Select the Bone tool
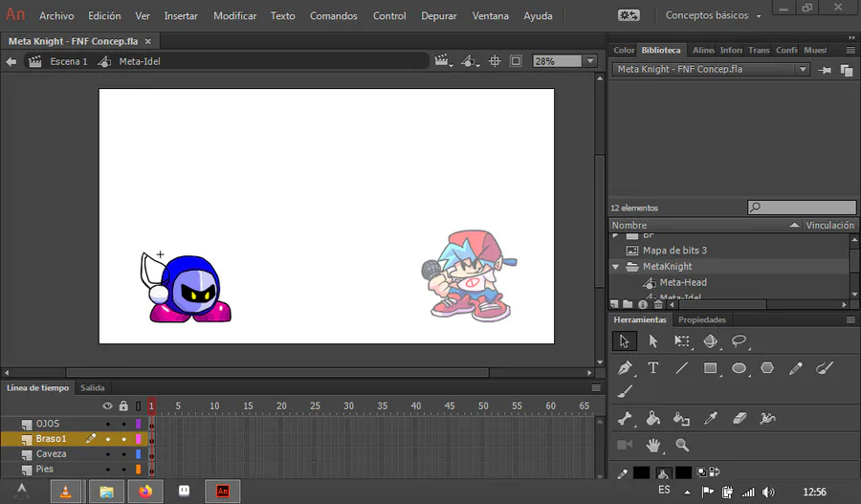The image size is (861, 504). (625, 418)
